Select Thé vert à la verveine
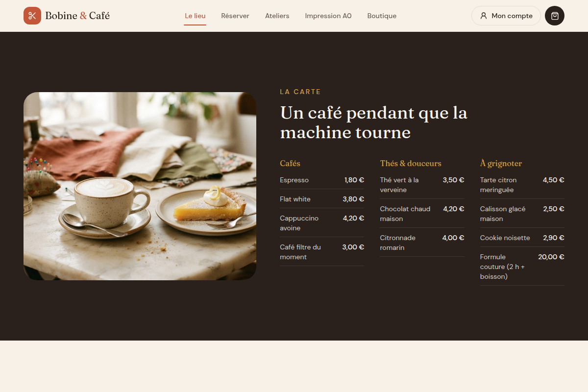588x392 pixels. [x=422, y=185]
